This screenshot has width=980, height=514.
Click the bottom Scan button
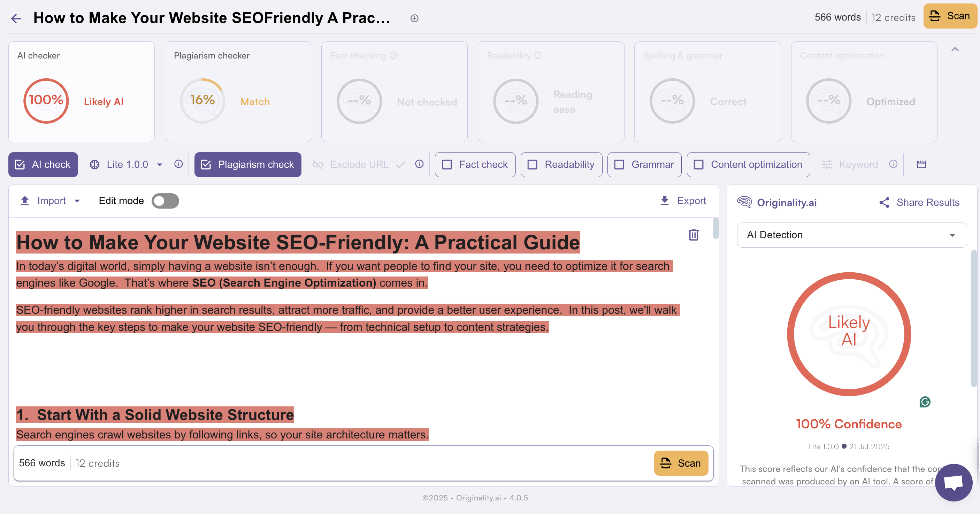[681, 463]
